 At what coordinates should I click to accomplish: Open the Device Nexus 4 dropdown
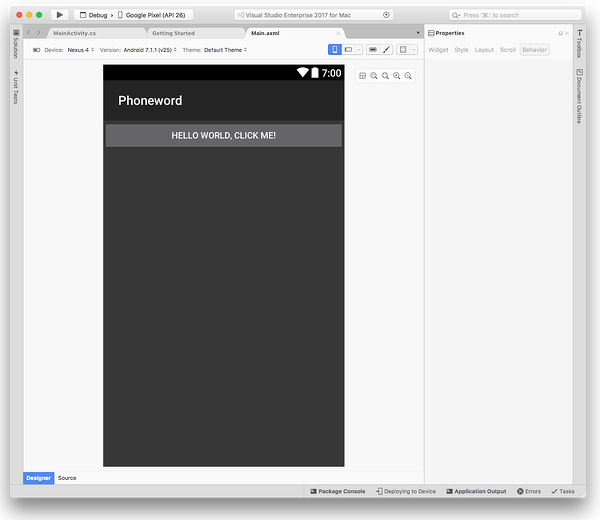coord(80,49)
